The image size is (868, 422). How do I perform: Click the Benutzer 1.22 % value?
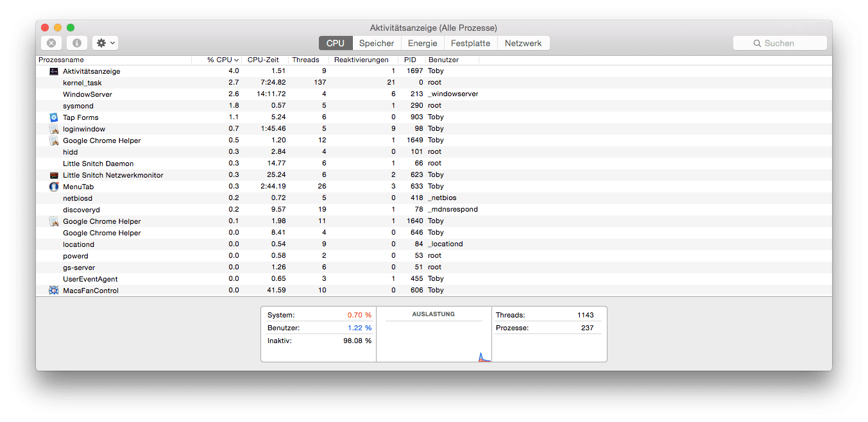pyautogui.click(x=359, y=328)
